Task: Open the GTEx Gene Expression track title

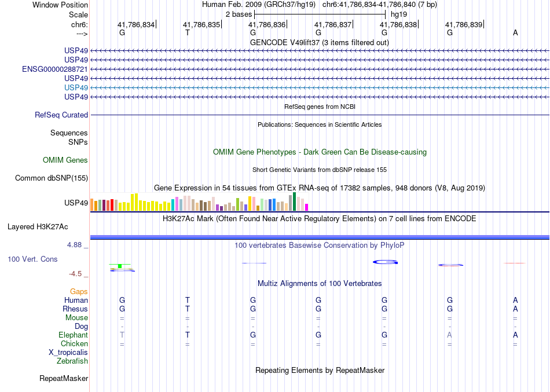Action: 320,188
